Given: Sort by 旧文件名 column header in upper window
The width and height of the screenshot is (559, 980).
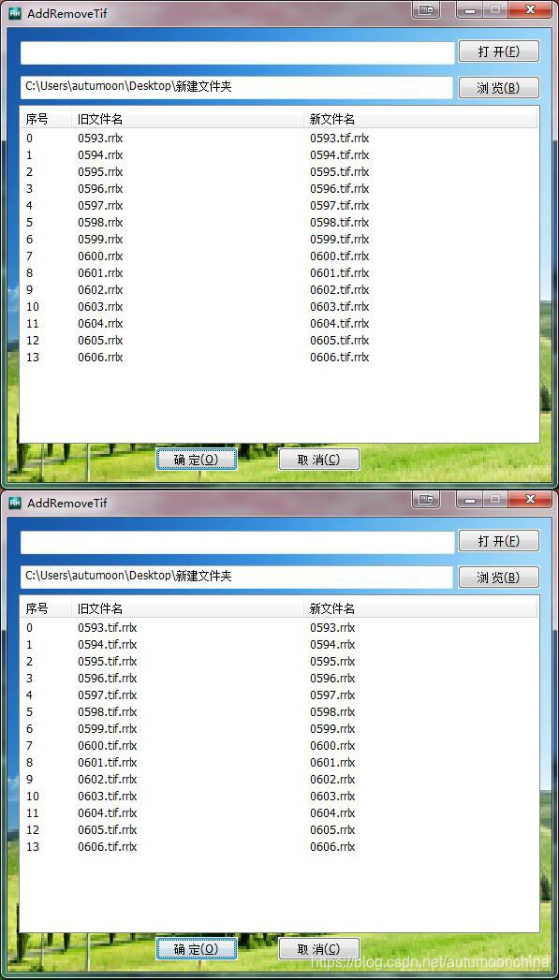Looking at the screenshot, I should point(188,119).
